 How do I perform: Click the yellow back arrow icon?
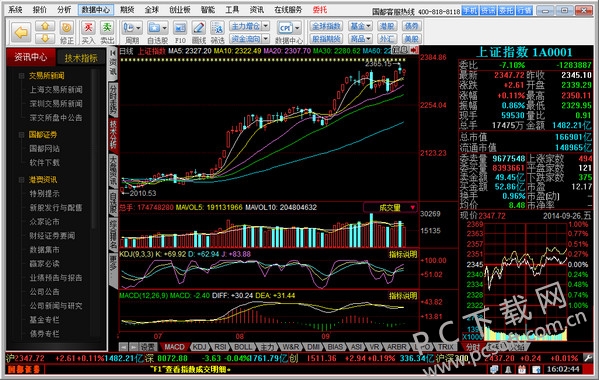coord(21,32)
